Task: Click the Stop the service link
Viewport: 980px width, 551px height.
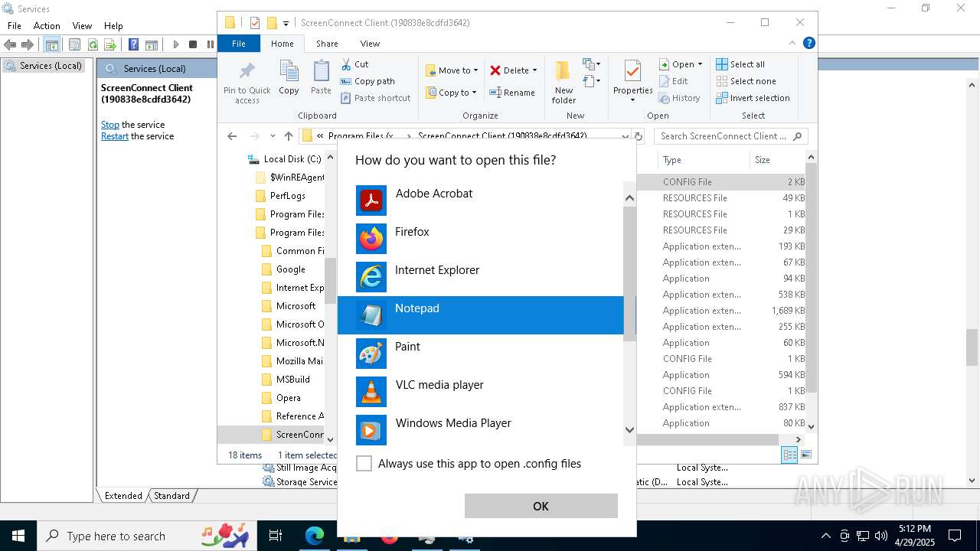Action: [110, 125]
